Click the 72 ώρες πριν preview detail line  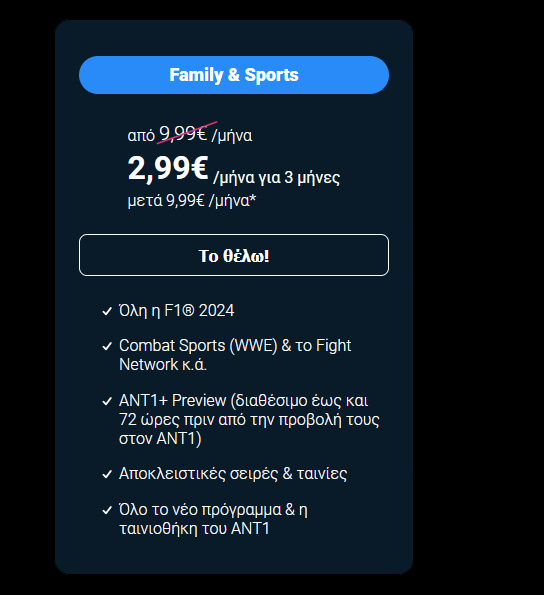click(x=249, y=420)
